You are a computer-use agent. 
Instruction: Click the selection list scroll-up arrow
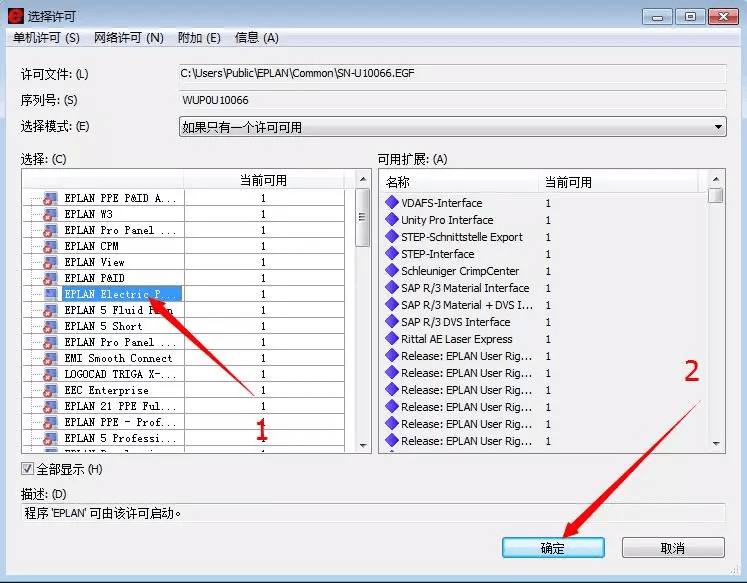pos(363,179)
